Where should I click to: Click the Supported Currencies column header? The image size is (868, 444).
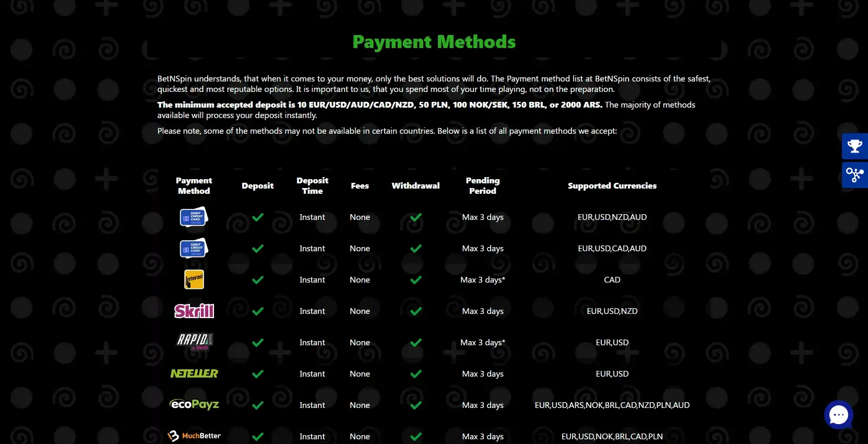click(612, 185)
